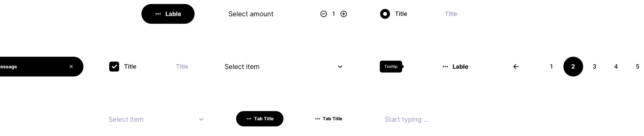Click the plus icon to increase amount
The height and width of the screenshot is (136, 644).
344,14
